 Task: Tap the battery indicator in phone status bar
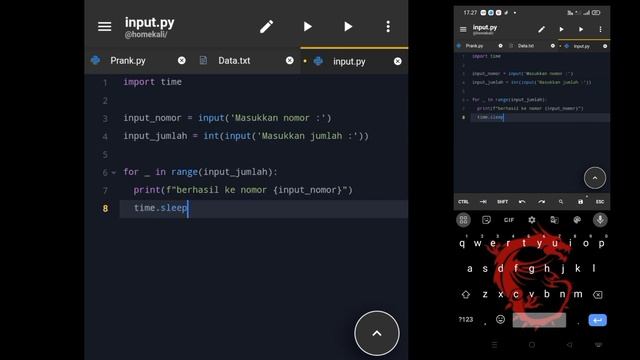(x=596, y=13)
